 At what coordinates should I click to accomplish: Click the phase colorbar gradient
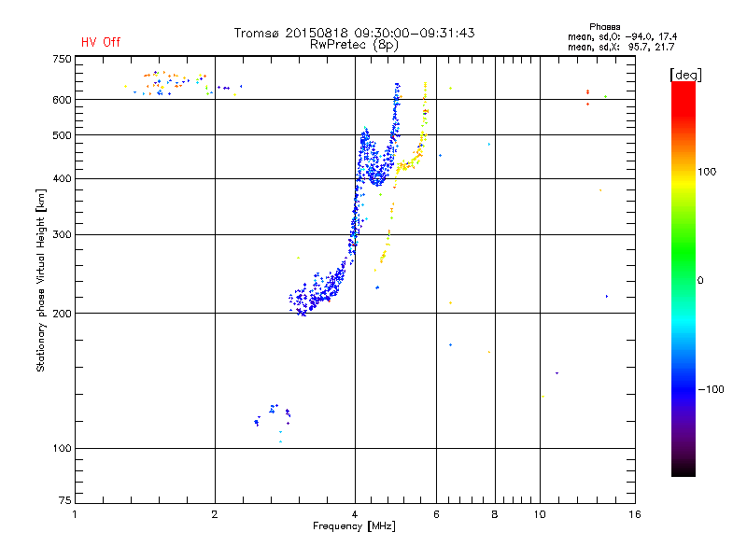click(x=684, y=278)
